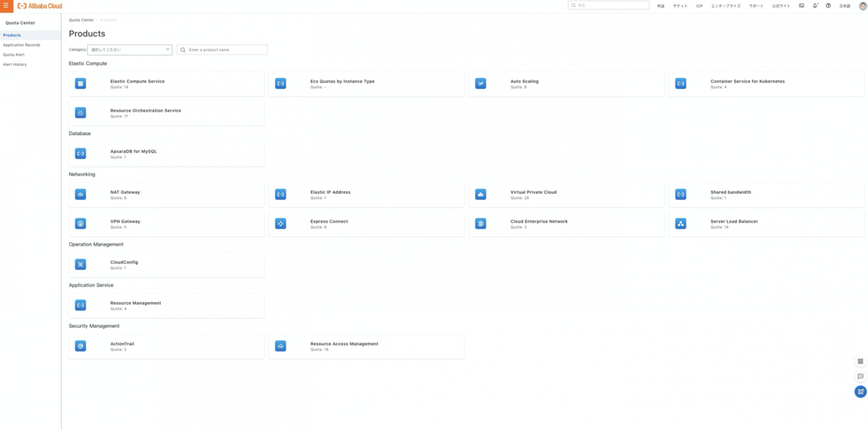Click the Auto Scaling icon
This screenshot has height=430, width=868.
tap(480, 84)
